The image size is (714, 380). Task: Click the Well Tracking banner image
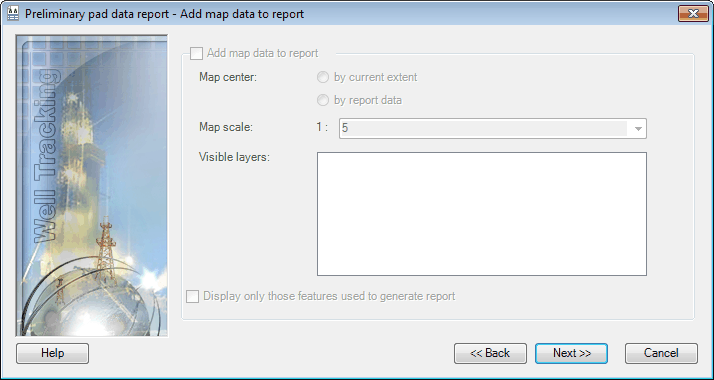click(92, 186)
